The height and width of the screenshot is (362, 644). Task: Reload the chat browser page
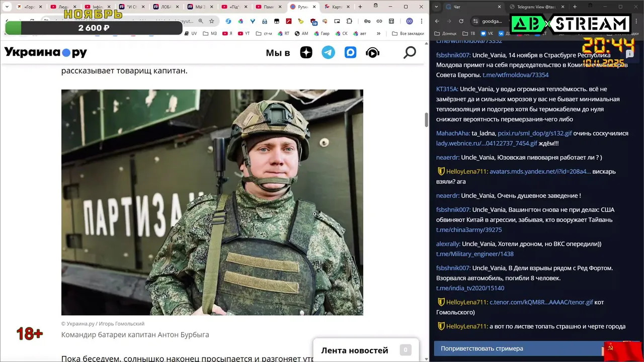pyautogui.click(x=461, y=21)
